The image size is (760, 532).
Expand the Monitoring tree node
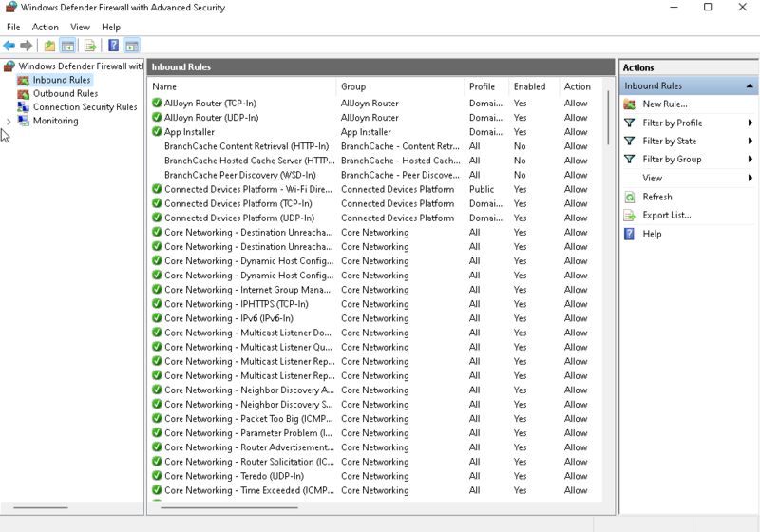9,122
